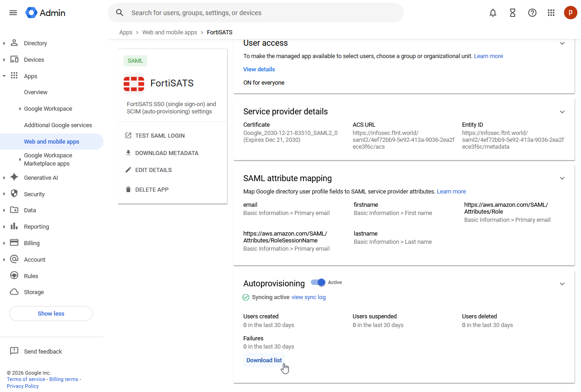Select Web and mobile apps item
This screenshot has height=392, width=581.
point(52,142)
